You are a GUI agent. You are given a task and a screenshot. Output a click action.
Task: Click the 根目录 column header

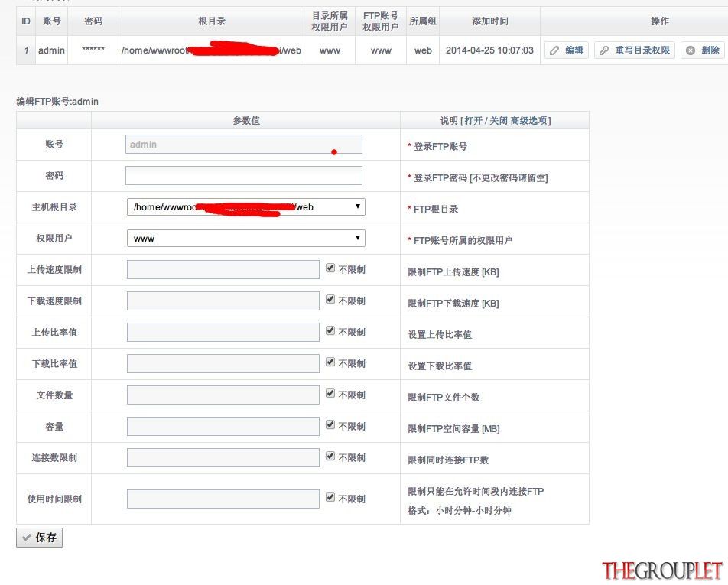pos(212,21)
